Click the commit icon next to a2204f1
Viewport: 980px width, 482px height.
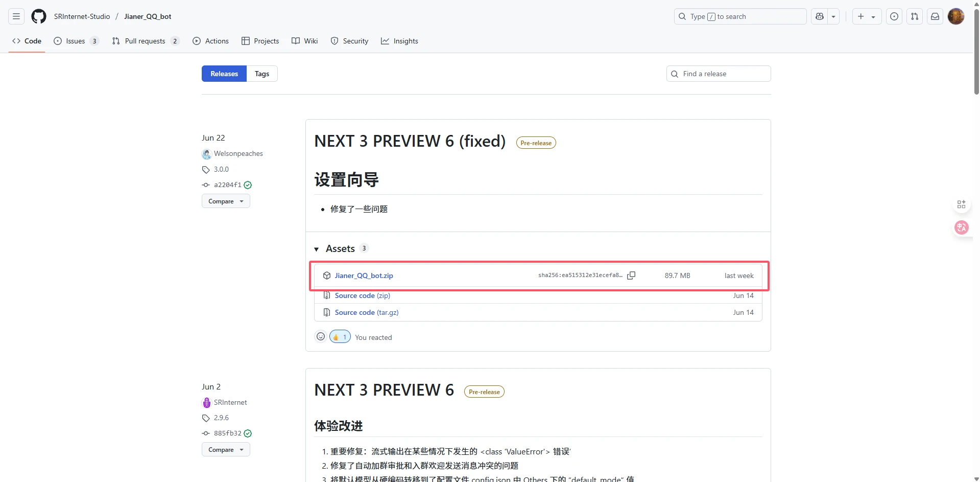pos(206,185)
